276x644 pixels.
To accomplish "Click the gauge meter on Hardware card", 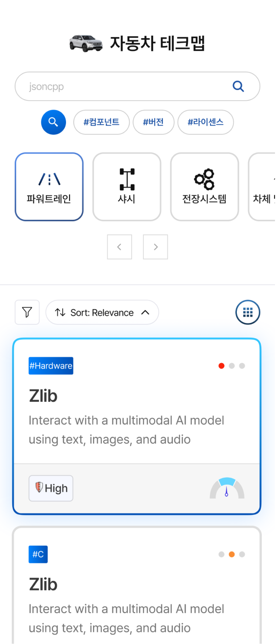I will (x=227, y=488).
